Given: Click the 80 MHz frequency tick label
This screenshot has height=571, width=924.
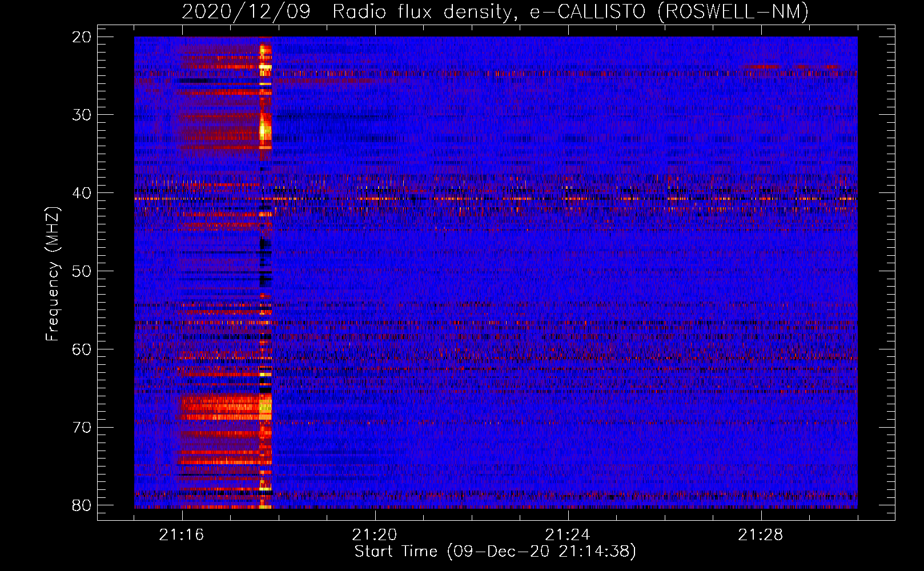Looking at the screenshot, I should (82, 505).
